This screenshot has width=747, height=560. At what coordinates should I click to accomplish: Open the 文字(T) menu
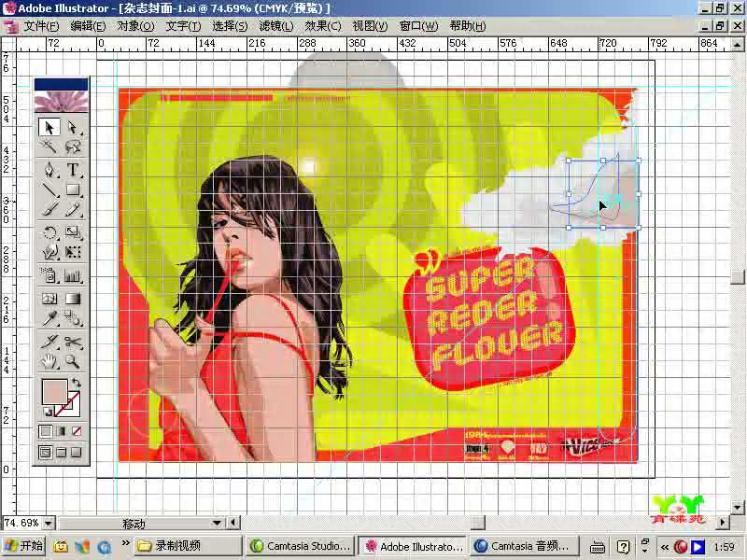click(x=183, y=26)
